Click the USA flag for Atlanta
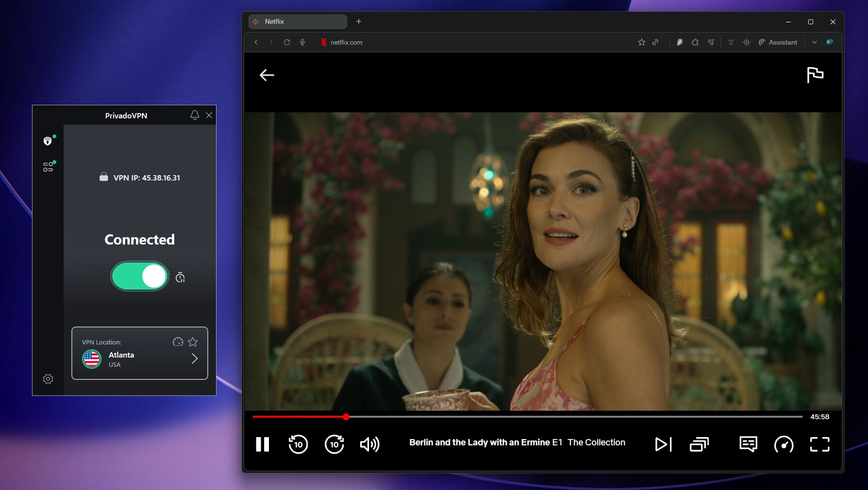This screenshot has height=490, width=868. (92, 359)
